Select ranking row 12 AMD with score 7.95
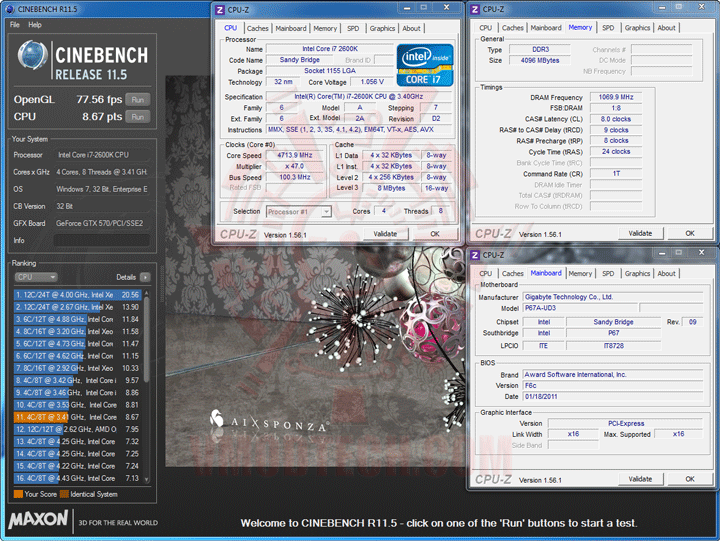720x541 pixels. 78,429
